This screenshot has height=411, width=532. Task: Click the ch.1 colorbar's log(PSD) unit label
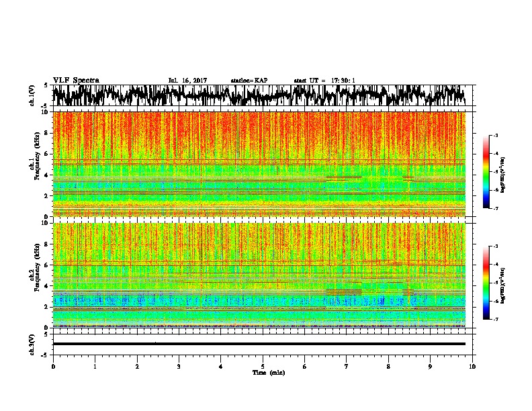[503, 175]
